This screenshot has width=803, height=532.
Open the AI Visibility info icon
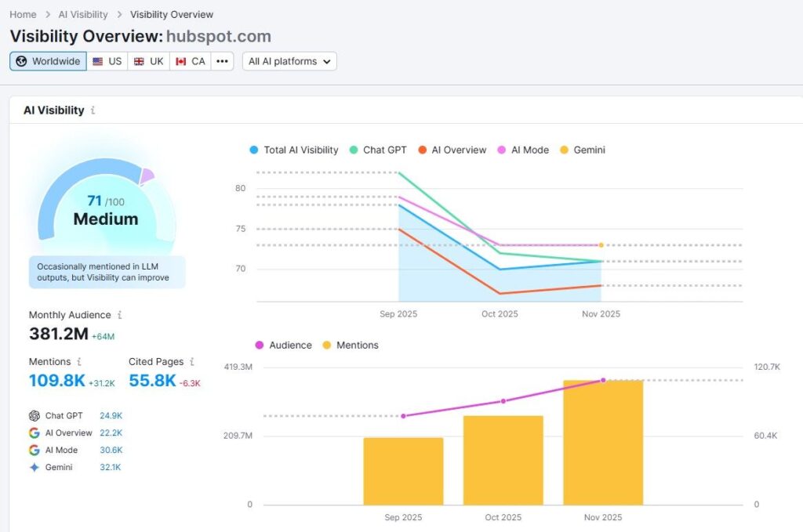93,110
